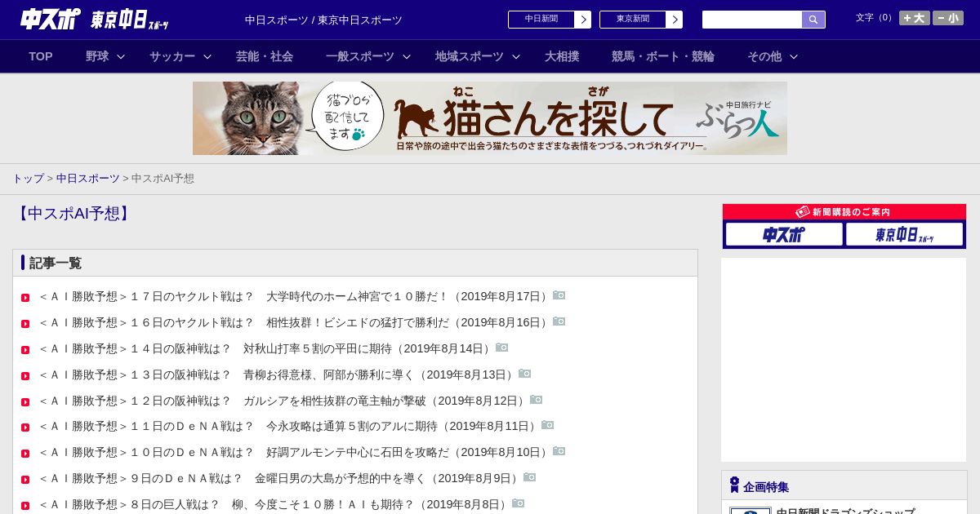Open the article for the August 10 DeNA戦
Viewport: 980px width, 514px height.
pos(295,452)
